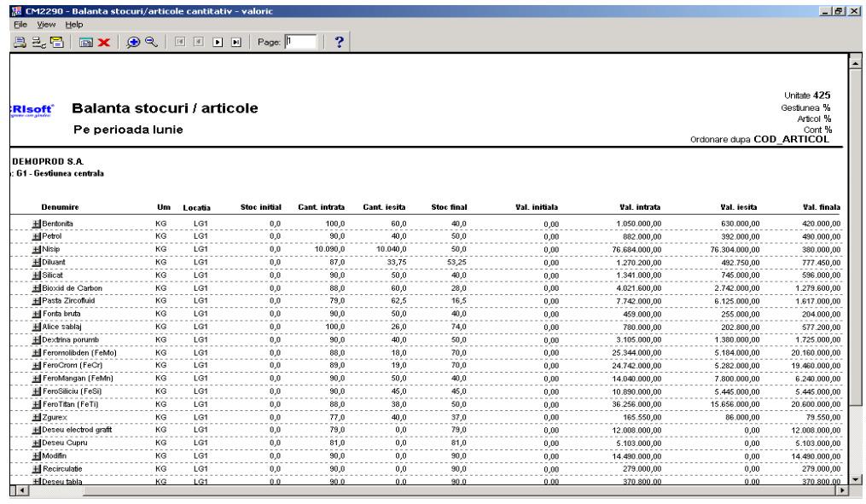Expand the FeroSiliciu (FeSi) row
Image resolution: width=866 pixels, height=504 pixels.
pos(37,391)
